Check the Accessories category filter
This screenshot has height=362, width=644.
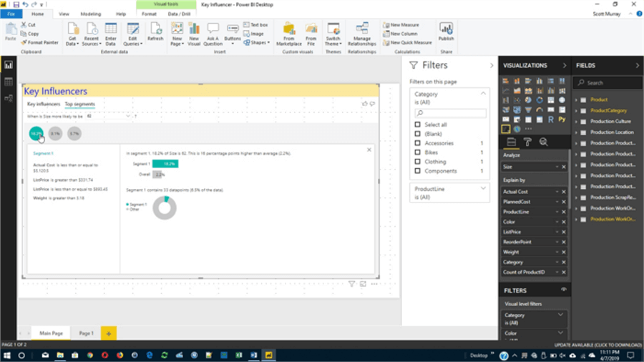pyautogui.click(x=418, y=143)
